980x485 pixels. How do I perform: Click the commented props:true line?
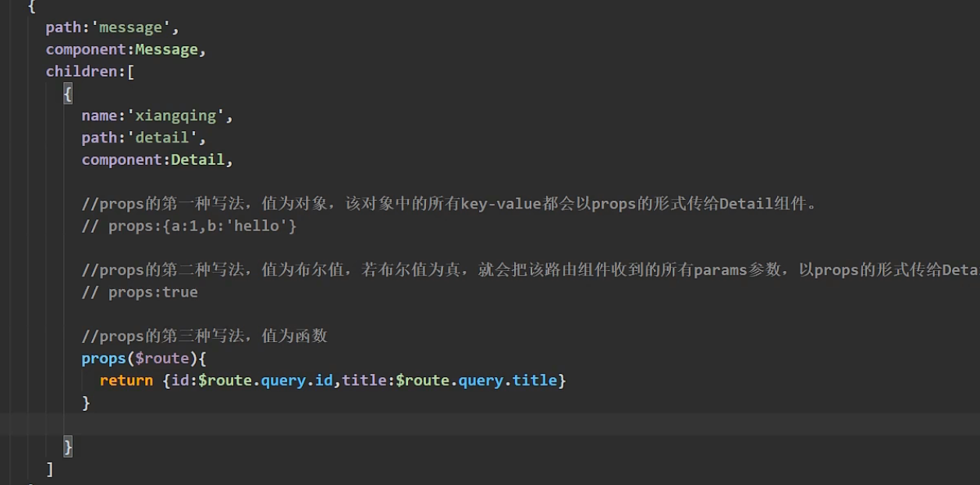(x=140, y=292)
